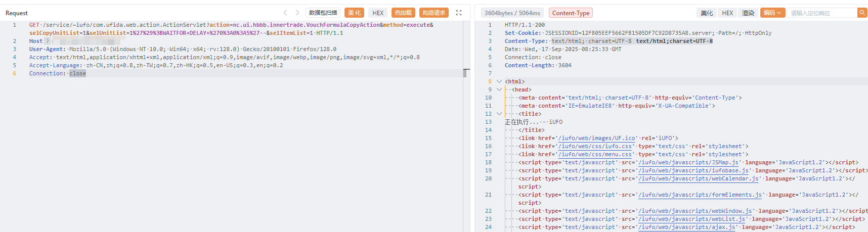Click the User-Agent header name
The image size is (868, 232).
(46, 49)
